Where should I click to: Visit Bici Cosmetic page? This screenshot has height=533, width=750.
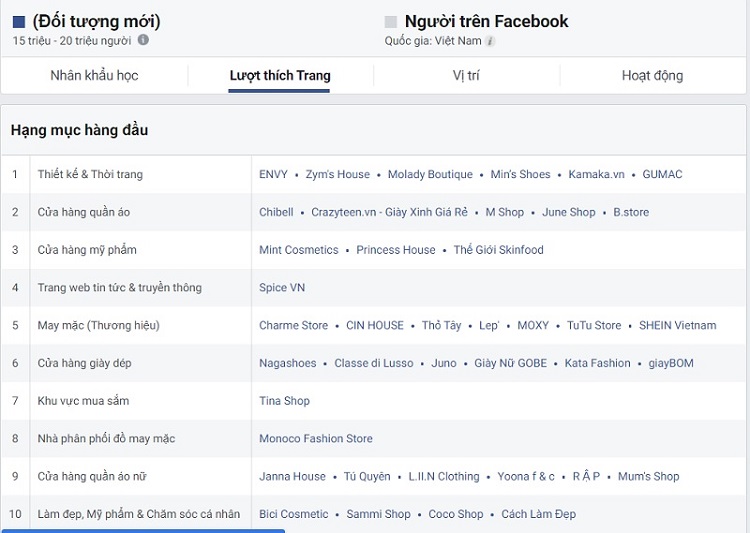point(294,514)
